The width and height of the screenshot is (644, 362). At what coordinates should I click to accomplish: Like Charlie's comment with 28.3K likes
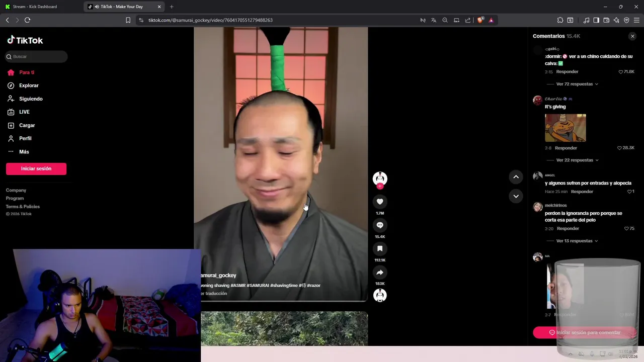pos(620,148)
